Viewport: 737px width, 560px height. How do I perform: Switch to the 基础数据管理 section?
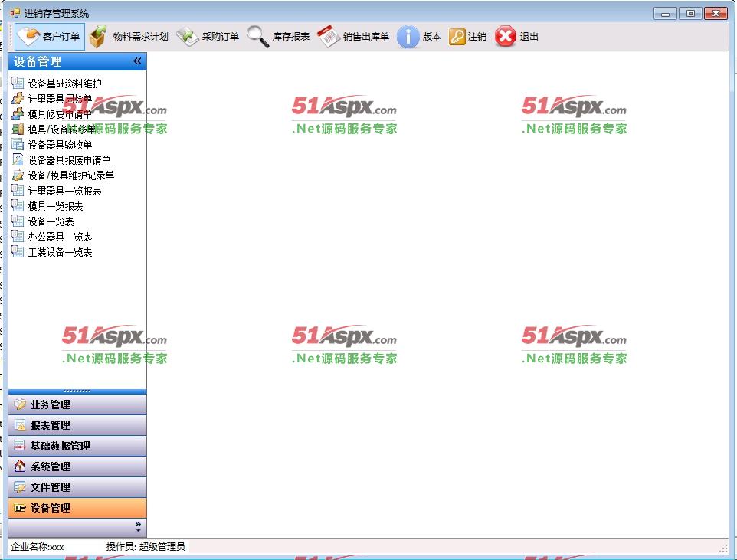click(77, 446)
